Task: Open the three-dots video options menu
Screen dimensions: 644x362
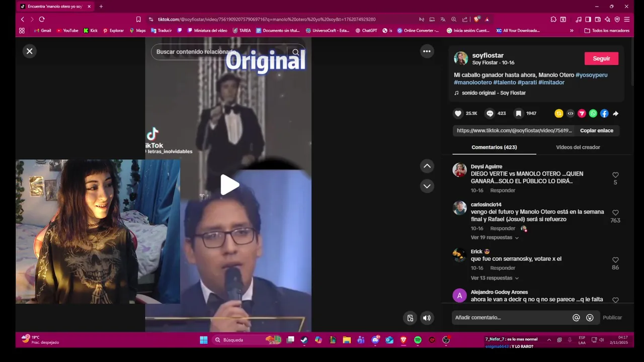Action: (427, 51)
